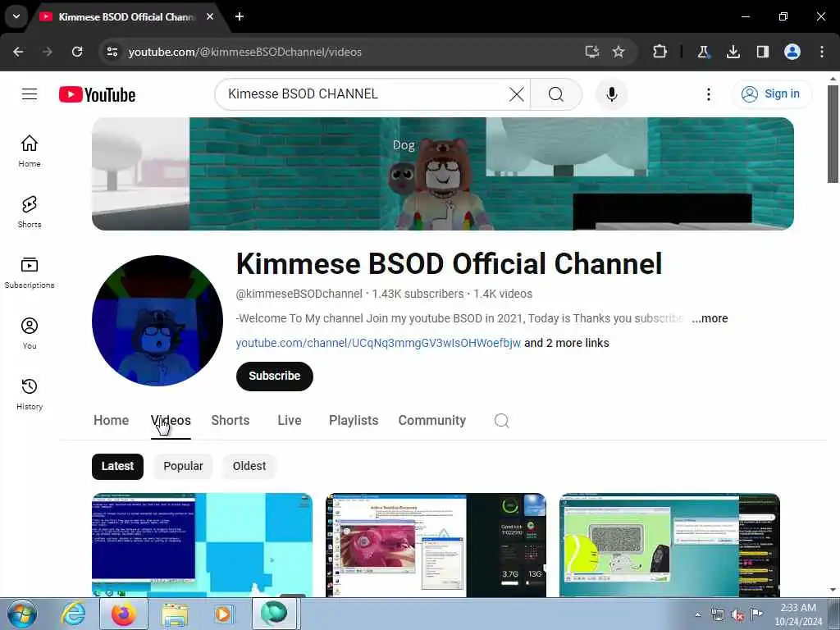Click the network tray icon
The width and height of the screenshot is (840, 630).
pos(718,615)
